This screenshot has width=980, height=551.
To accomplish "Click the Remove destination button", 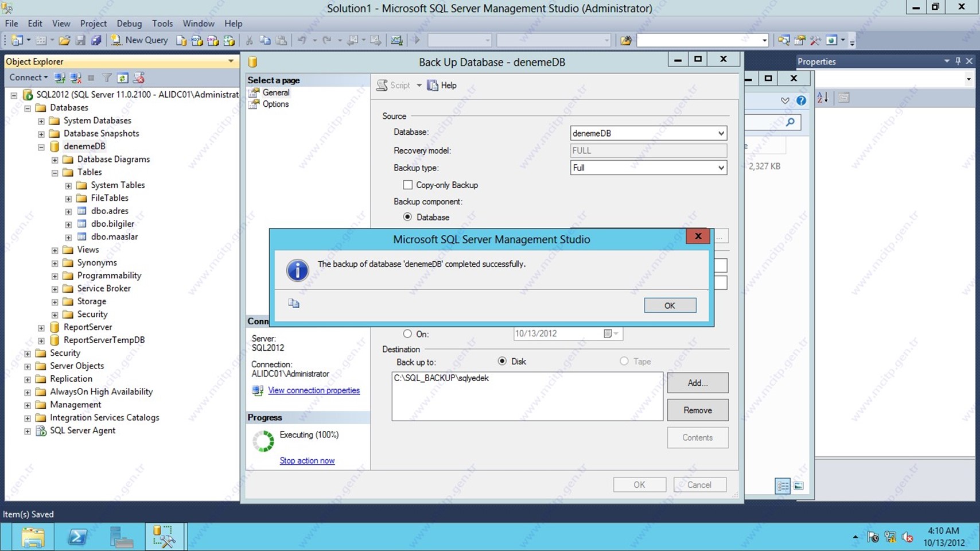I will (x=698, y=410).
